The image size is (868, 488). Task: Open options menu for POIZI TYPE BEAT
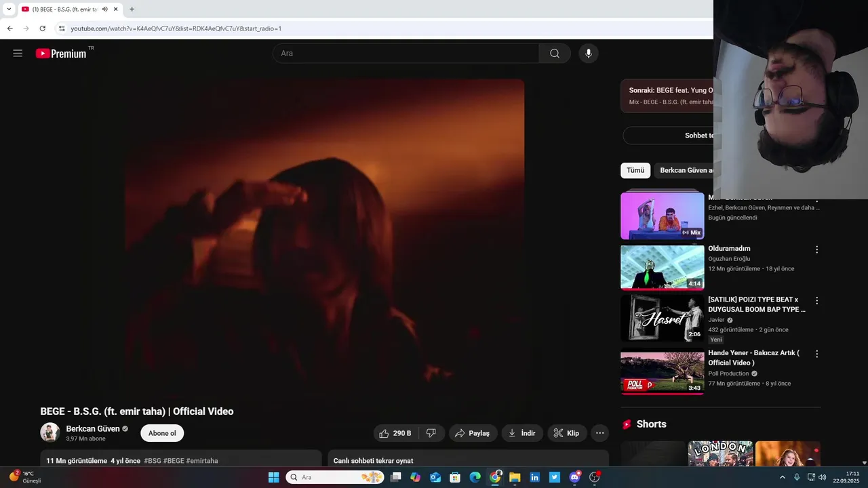pos(816,300)
